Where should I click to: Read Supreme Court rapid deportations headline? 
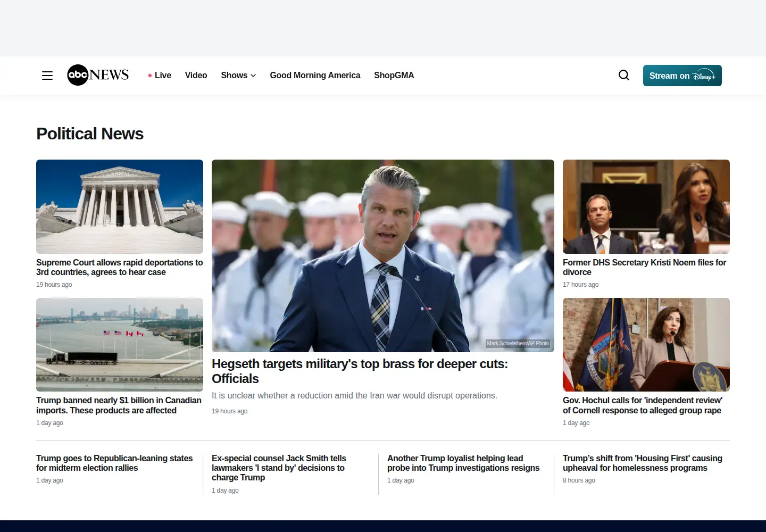[x=120, y=267]
